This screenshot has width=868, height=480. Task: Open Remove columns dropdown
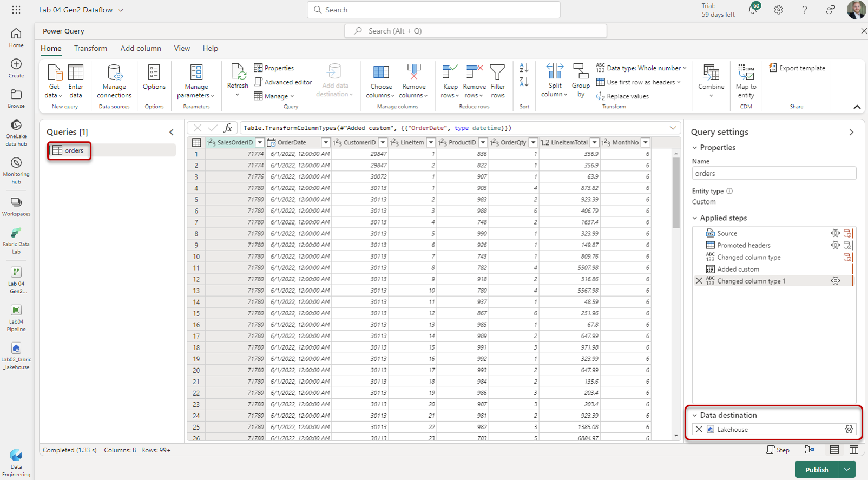click(414, 81)
